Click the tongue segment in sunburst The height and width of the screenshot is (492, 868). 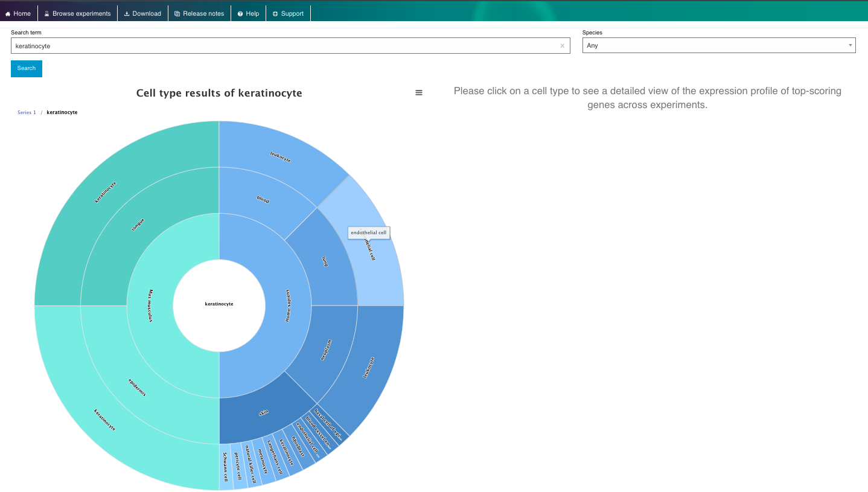coord(138,224)
